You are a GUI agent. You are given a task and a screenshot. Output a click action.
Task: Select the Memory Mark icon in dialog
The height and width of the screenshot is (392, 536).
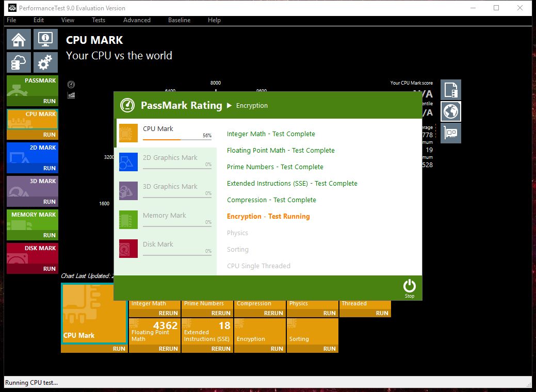[x=128, y=219]
